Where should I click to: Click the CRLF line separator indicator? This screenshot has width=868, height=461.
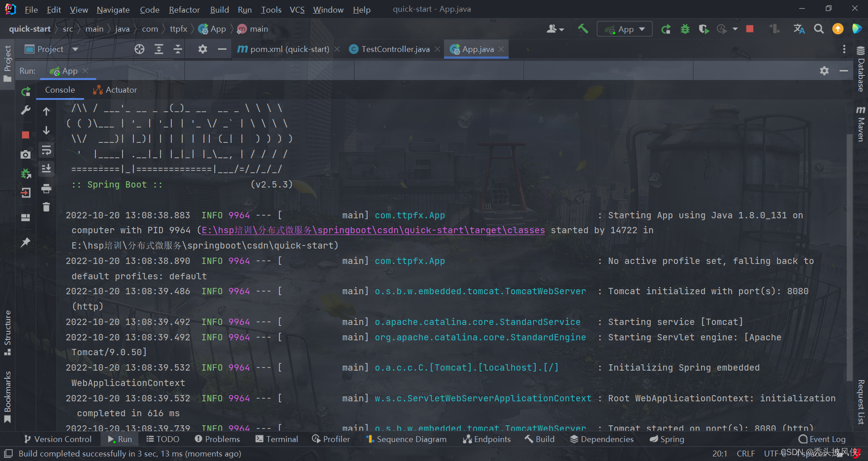coord(746,453)
